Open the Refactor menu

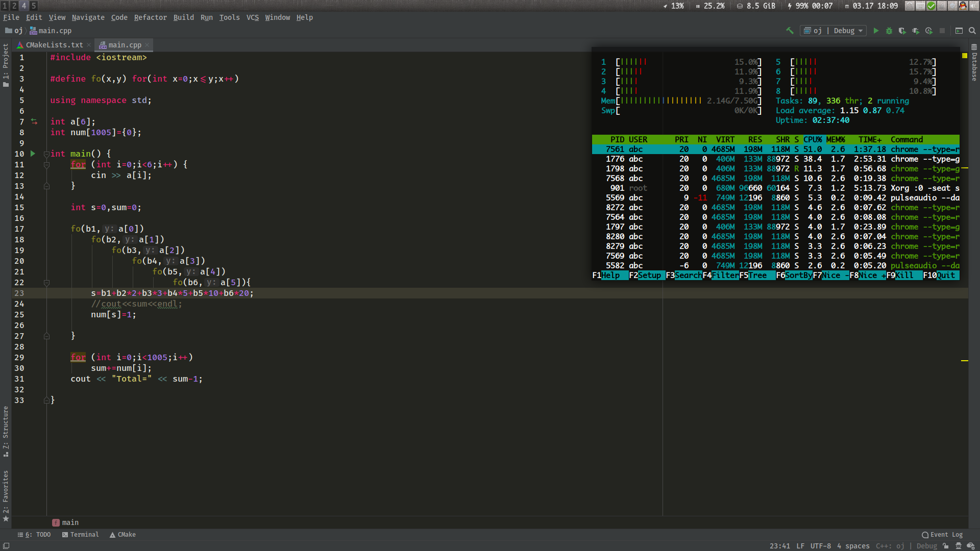tap(150, 17)
